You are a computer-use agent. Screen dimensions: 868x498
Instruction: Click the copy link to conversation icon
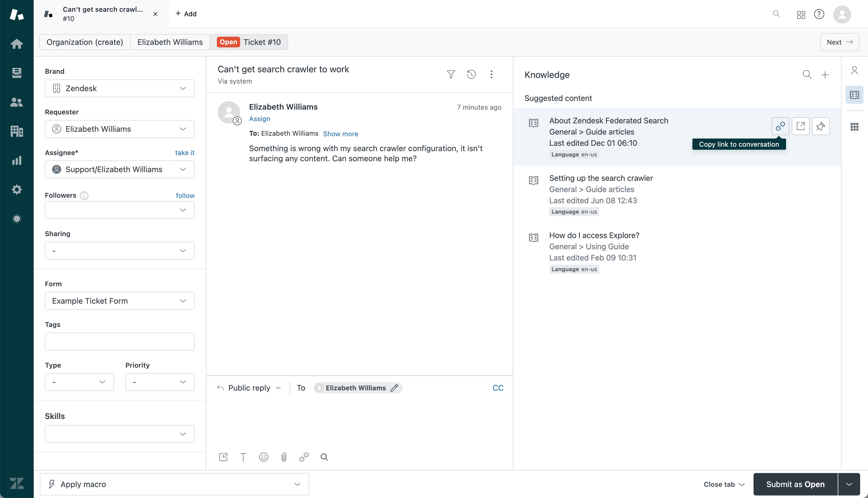click(780, 126)
